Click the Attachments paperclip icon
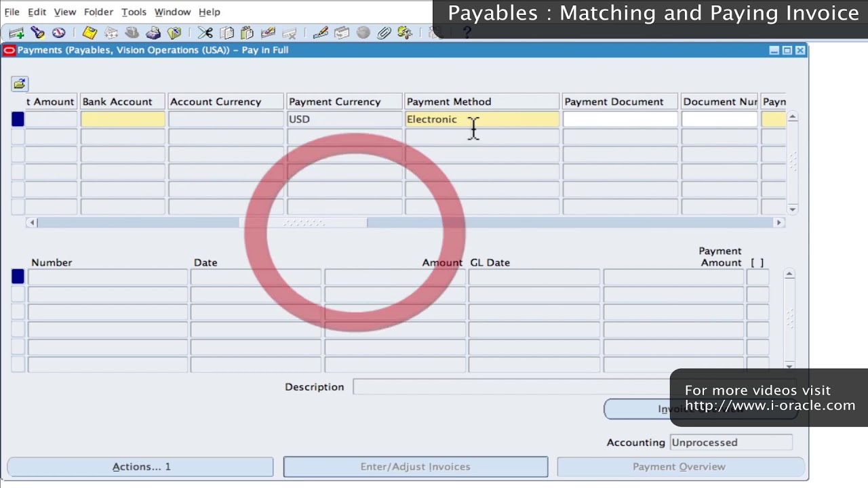868x488 pixels. pyautogui.click(x=384, y=33)
